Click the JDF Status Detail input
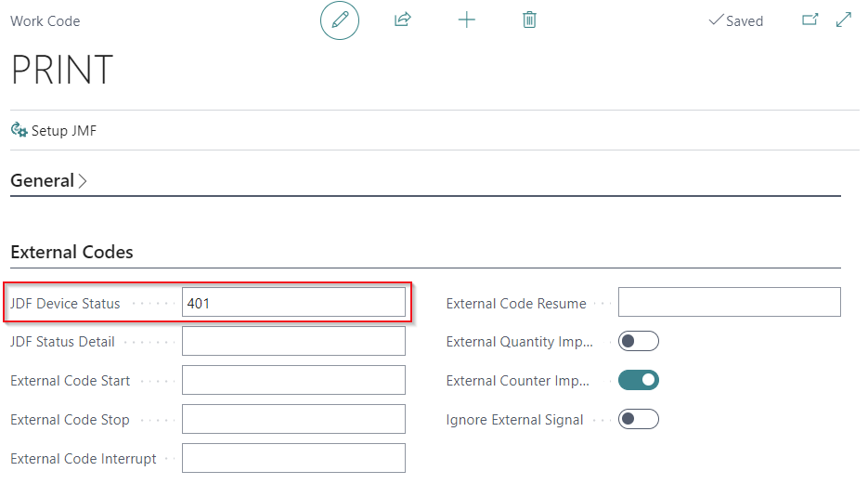The image size is (868, 497). pyautogui.click(x=293, y=341)
